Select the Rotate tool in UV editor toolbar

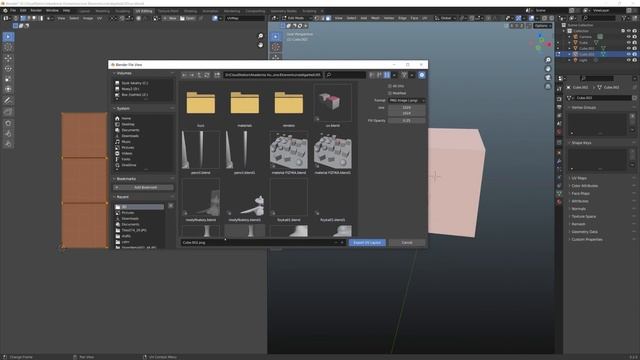point(8,69)
